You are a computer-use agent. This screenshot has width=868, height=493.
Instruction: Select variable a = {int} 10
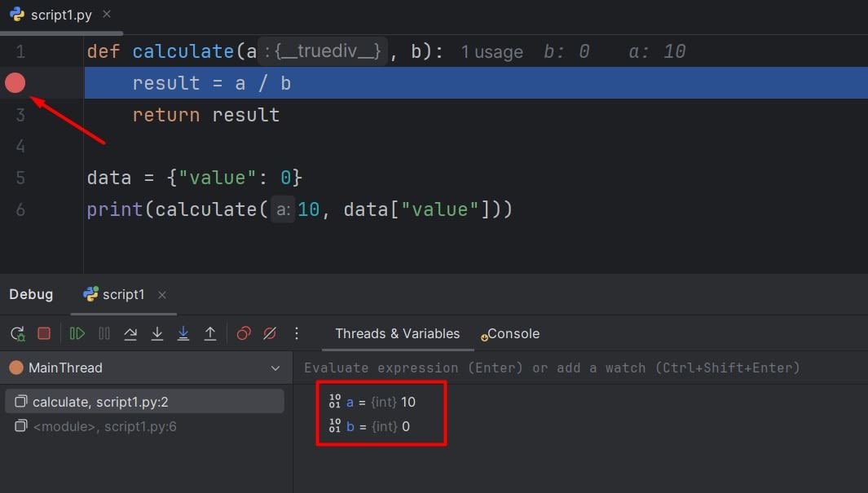[372, 403]
